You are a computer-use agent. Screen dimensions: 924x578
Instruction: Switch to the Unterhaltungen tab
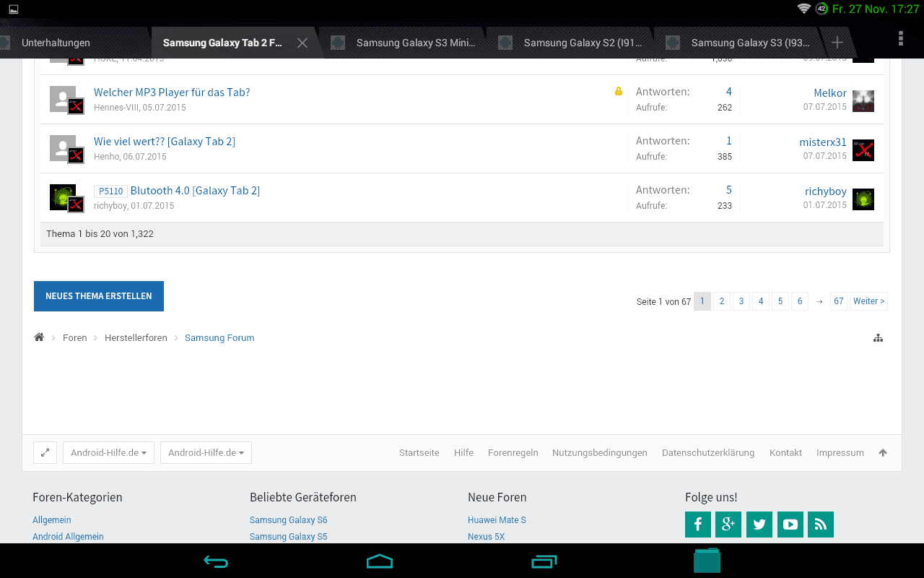tap(56, 43)
